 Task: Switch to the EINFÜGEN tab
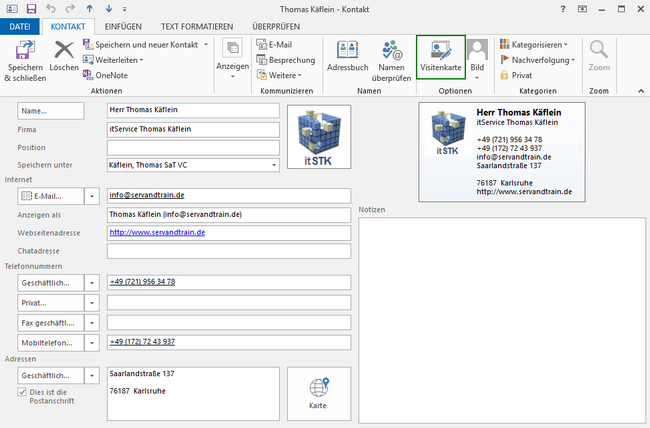click(123, 26)
